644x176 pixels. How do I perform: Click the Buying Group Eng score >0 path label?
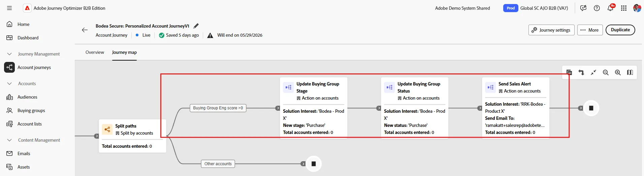(x=218, y=108)
